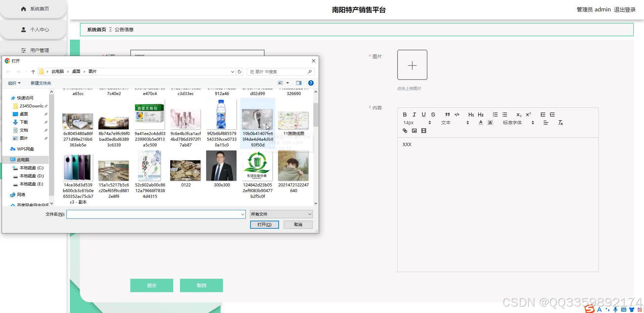Select 文档 in the navigation tree
This screenshot has height=313, width=644.
(24, 130)
